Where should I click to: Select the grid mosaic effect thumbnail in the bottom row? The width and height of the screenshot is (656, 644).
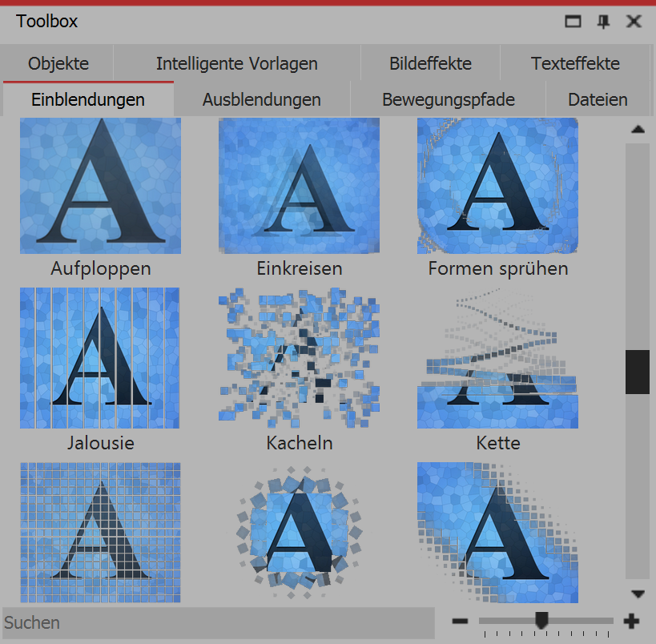[x=100, y=532]
